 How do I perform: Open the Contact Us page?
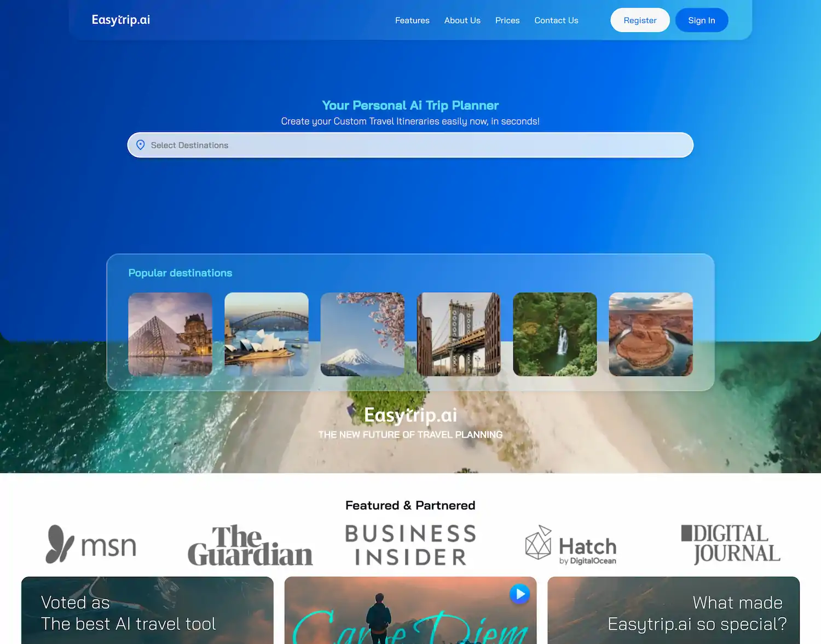pyautogui.click(x=556, y=20)
